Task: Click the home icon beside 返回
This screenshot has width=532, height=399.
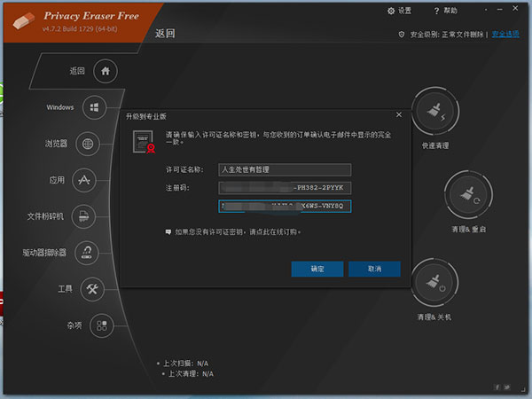Action: tap(106, 71)
